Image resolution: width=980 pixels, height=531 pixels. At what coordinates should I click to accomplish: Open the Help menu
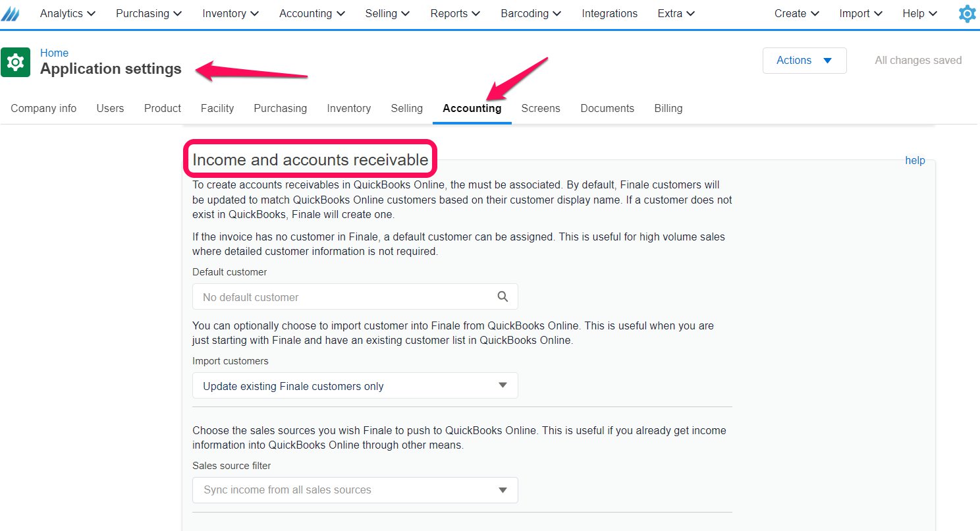tap(920, 13)
